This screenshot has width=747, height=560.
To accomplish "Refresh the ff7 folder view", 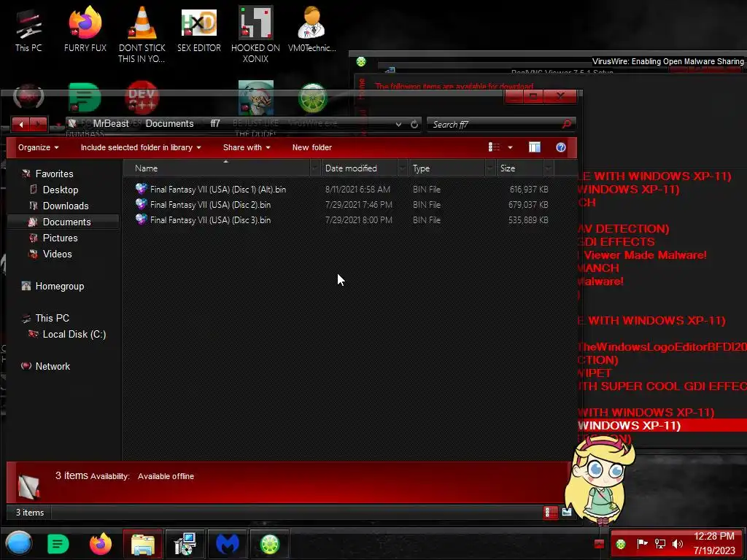I will (414, 124).
